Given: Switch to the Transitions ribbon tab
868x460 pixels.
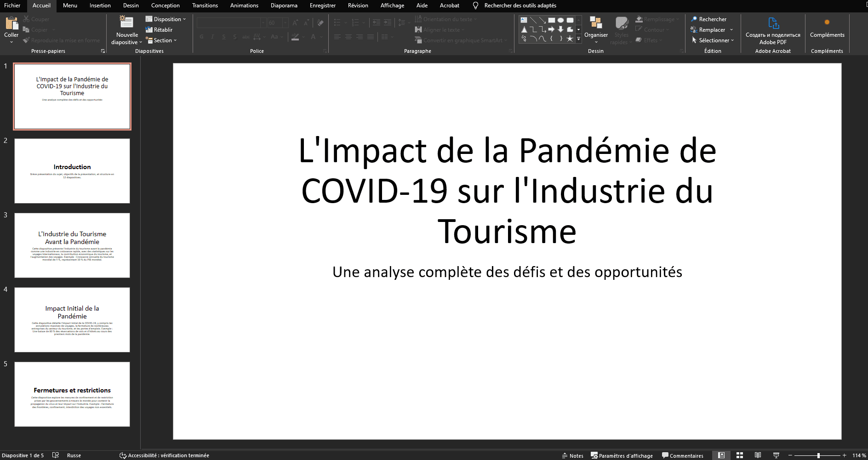Looking at the screenshot, I should [205, 6].
